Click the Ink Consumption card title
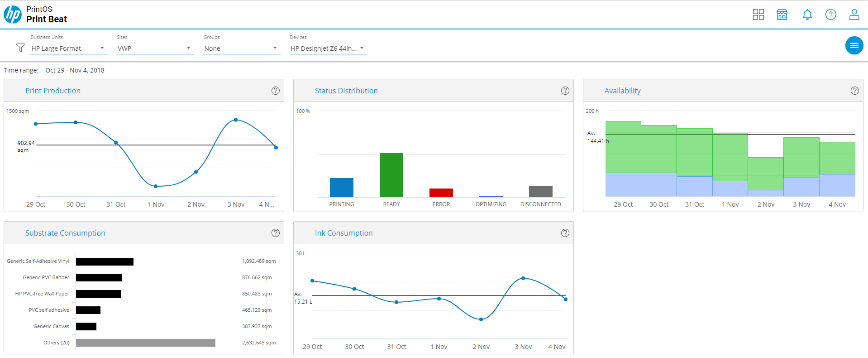 [x=344, y=233]
